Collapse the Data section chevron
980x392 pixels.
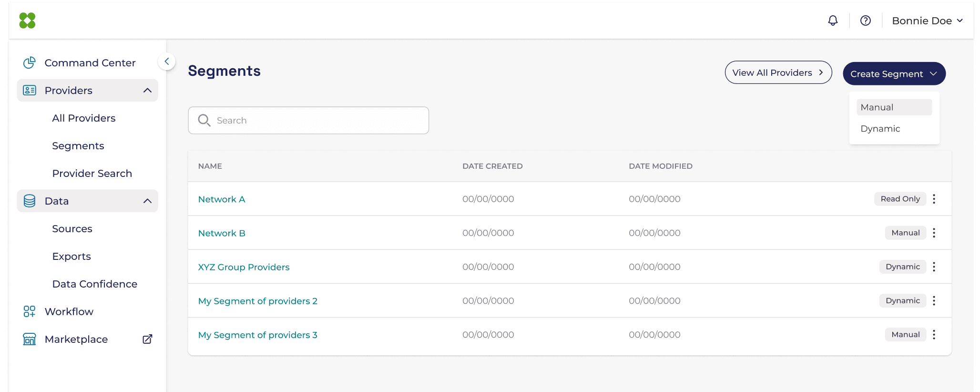[x=148, y=201]
